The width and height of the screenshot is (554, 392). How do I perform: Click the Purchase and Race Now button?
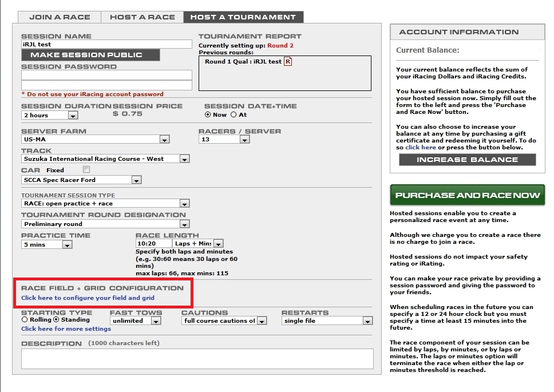468,195
